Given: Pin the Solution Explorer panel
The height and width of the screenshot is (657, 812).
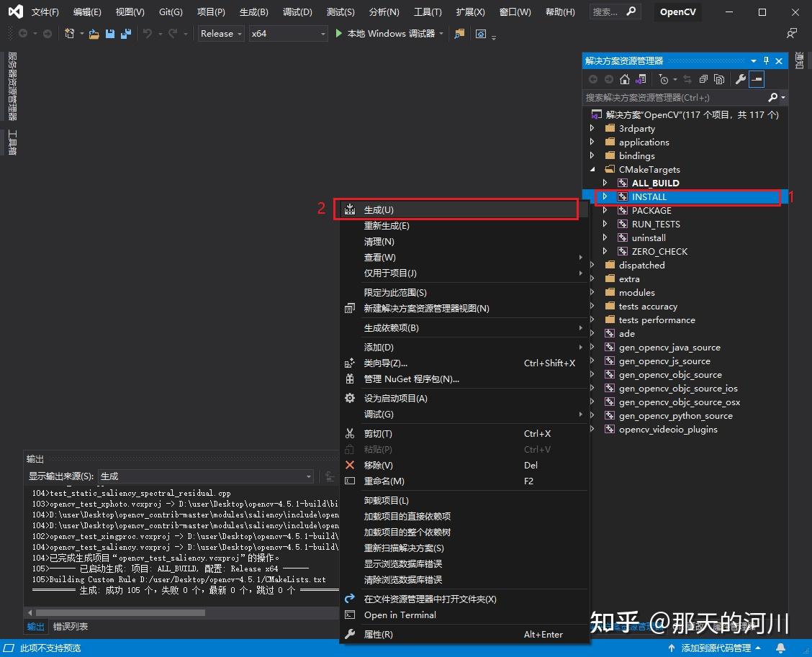Looking at the screenshot, I should (x=767, y=60).
